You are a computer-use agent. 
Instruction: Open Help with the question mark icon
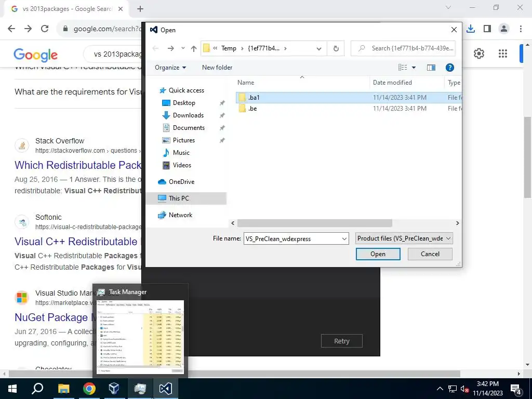click(449, 68)
